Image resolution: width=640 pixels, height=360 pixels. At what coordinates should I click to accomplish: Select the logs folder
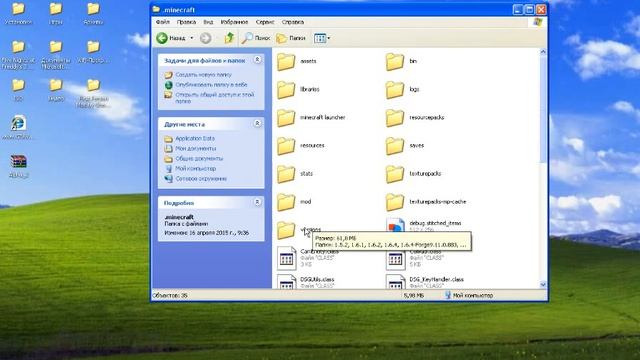(402, 89)
